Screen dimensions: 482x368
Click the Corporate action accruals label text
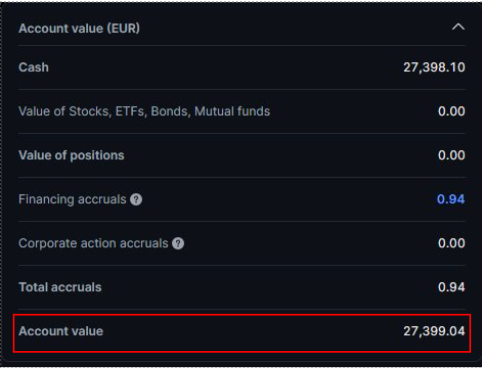point(93,243)
